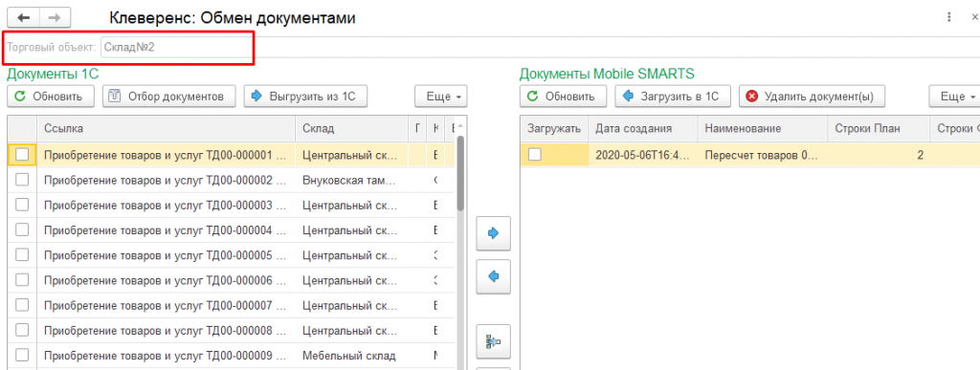The height and width of the screenshot is (370, 980).
Task: Check the box for ТД00-000009 row
Action: point(22,356)
